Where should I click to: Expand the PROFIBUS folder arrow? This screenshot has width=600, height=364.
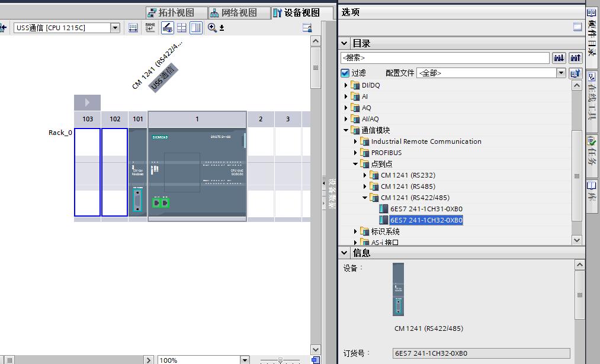(x=355, y=153)
